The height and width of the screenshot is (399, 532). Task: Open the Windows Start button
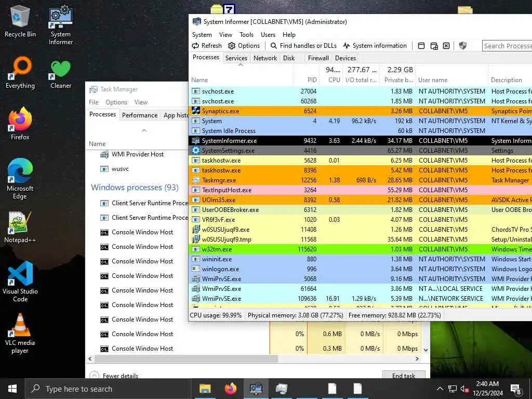tap(12, 389)
